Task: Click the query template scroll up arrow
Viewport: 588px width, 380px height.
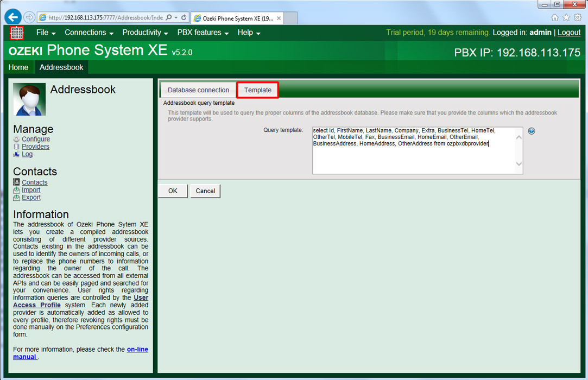Action: click(x=519, y=137)
